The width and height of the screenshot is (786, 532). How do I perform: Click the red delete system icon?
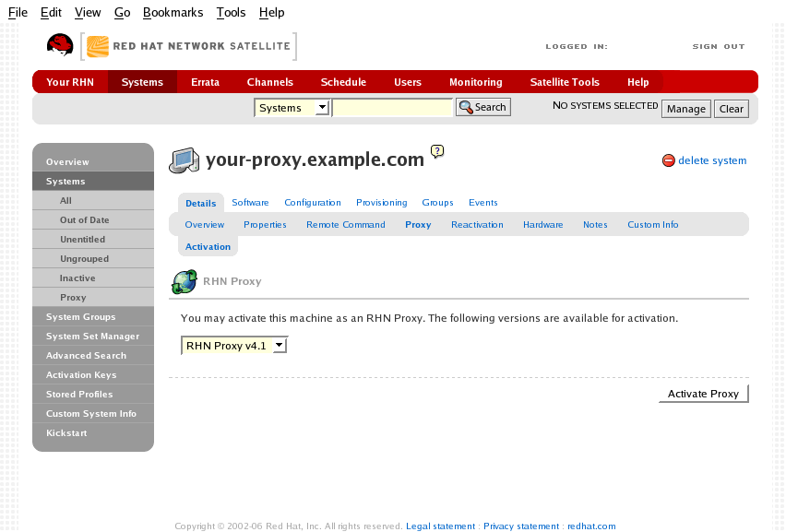(668, 160)
